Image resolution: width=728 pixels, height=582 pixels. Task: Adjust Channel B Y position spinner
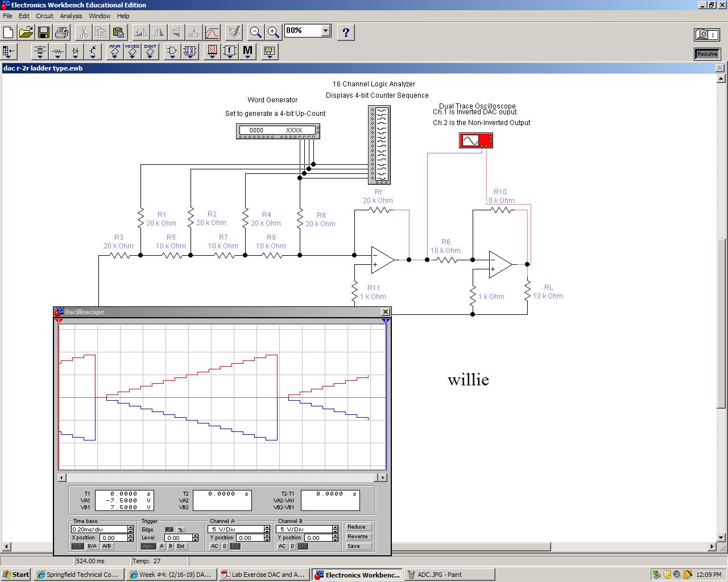click(x=335, y=538)
